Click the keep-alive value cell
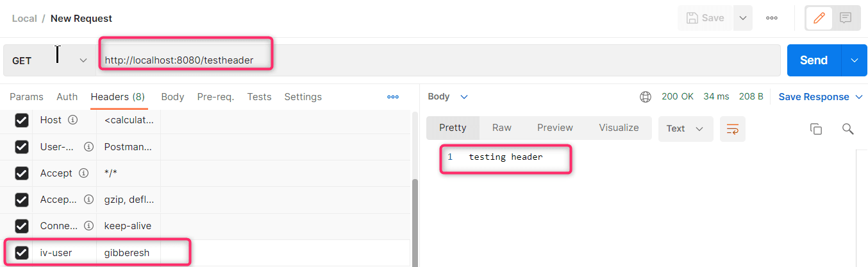This screenshot has height=267, width=868. [128, 226]
